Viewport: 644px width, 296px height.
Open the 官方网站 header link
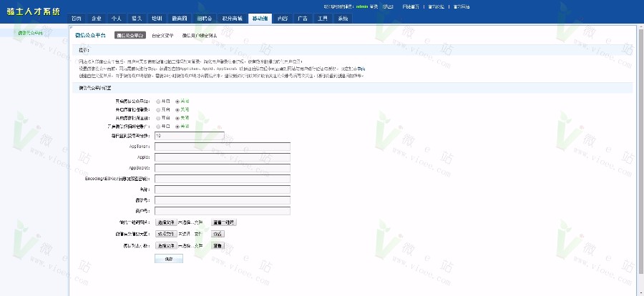(x=462, y=6)
